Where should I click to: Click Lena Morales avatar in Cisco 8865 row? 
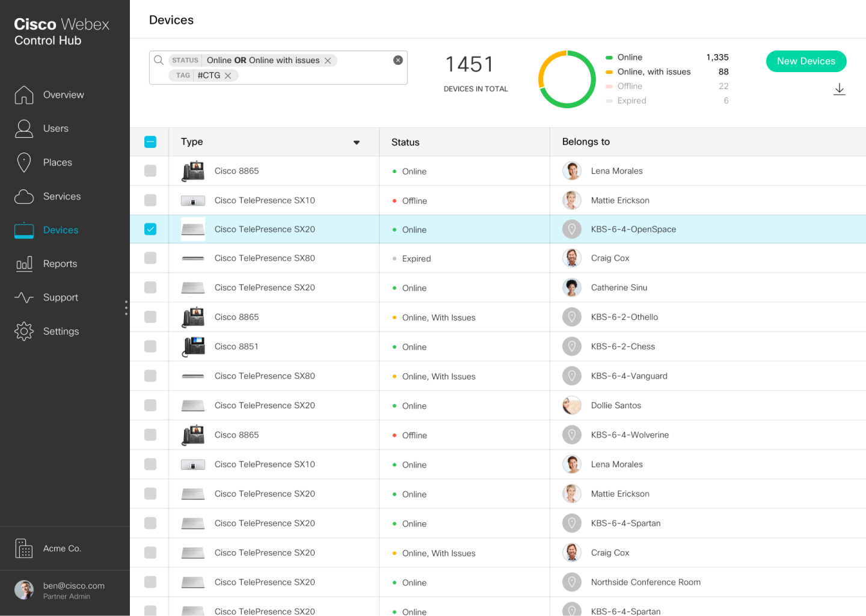click(x=572, y=171)
